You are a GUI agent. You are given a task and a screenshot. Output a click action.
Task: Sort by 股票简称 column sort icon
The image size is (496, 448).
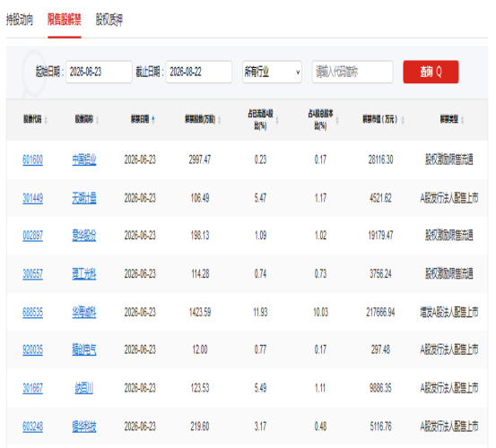(x=97, y=120)
